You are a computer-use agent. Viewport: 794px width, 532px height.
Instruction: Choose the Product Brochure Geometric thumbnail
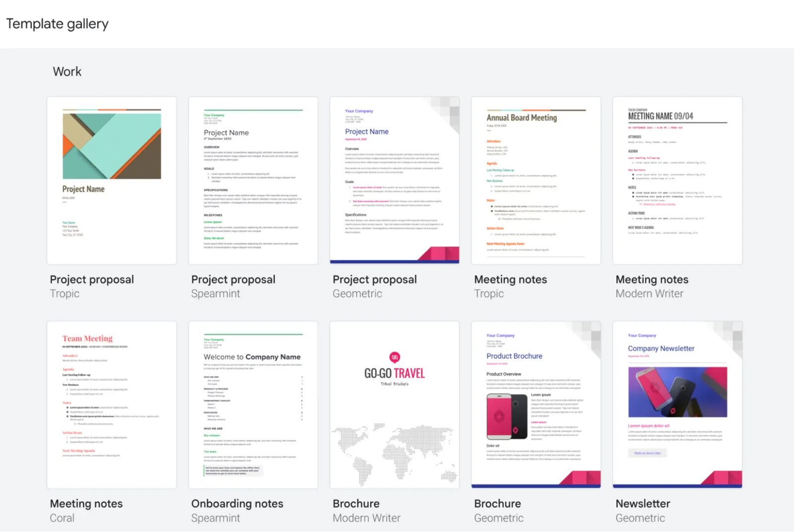[x=536, y=404]
